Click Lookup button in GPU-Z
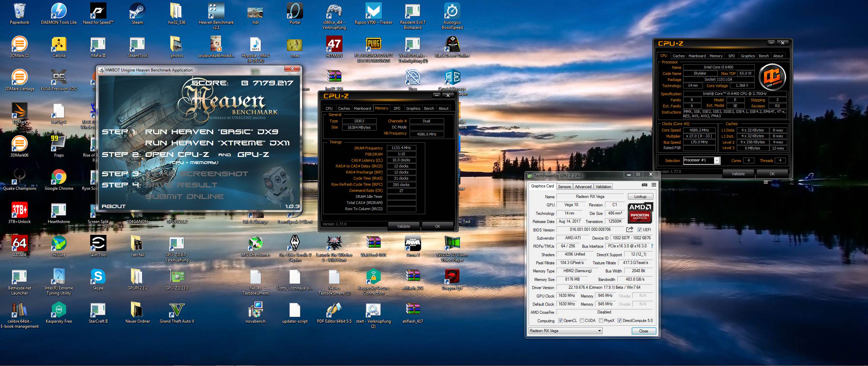868x366 pixels. tap(640, 197)
